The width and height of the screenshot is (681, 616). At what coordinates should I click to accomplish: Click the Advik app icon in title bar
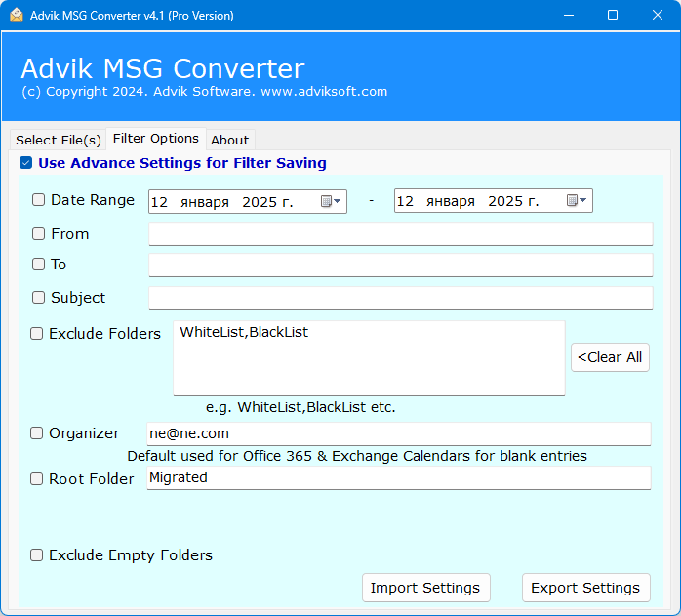point(17,15)
